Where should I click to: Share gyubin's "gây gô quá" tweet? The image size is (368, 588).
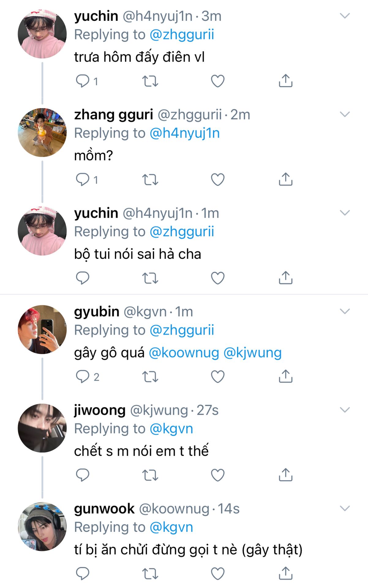tap(285, 377)
